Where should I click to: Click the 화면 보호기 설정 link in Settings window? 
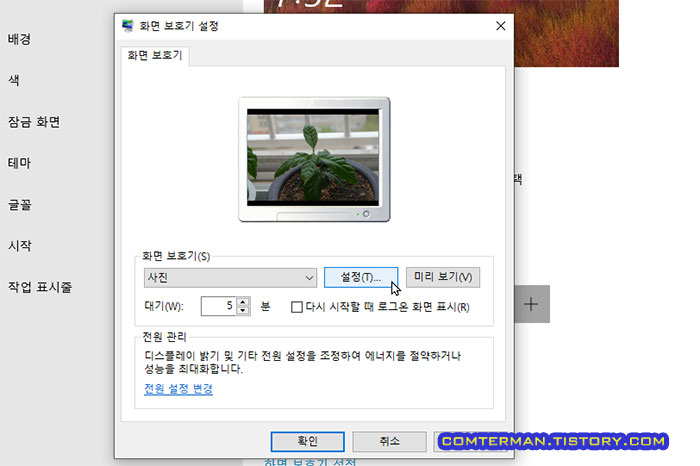(x=310, y=462)
